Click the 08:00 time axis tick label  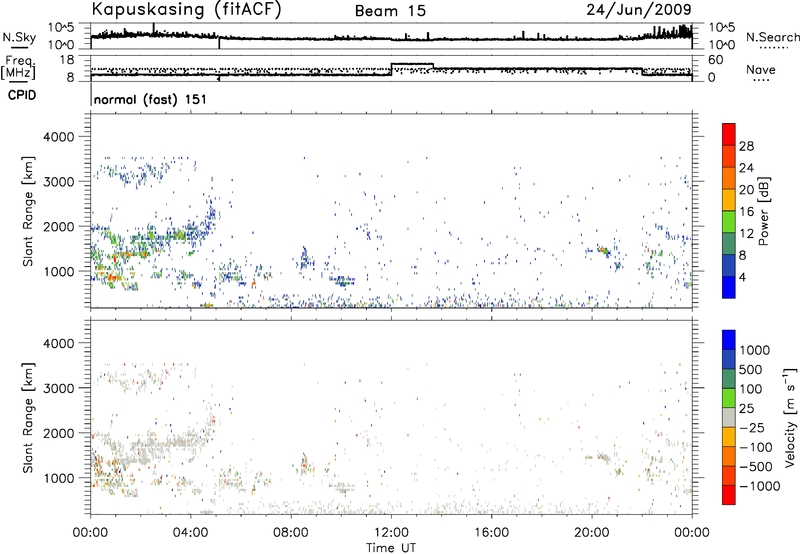(x=291, y=533)
